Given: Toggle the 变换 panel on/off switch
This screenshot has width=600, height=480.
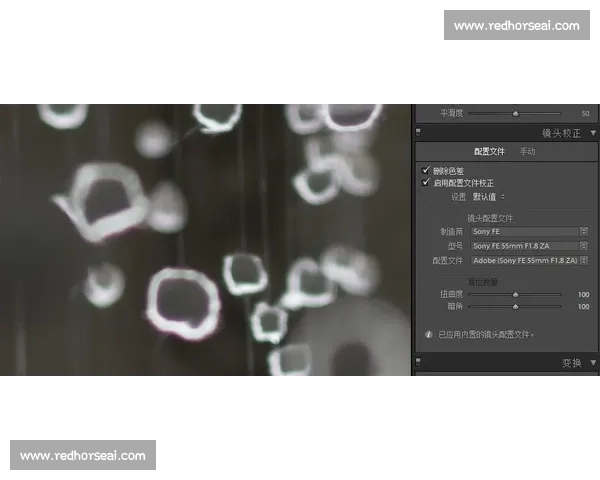Looking at the screenshot, I should click(x=419, y=361).
